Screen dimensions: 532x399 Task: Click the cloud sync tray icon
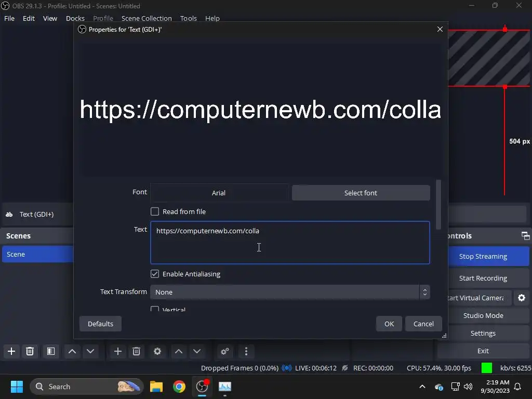(x=438, y=387)
